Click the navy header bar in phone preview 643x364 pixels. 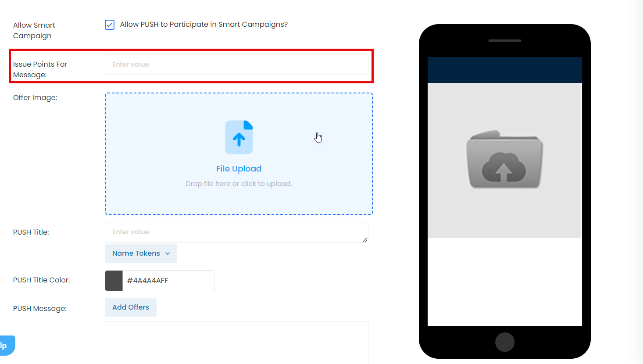click(x=505, y=70)
